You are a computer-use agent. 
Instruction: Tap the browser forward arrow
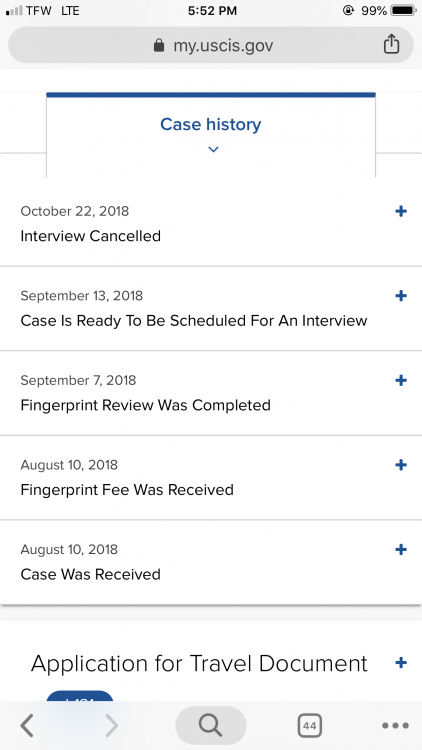pos(111,726)
